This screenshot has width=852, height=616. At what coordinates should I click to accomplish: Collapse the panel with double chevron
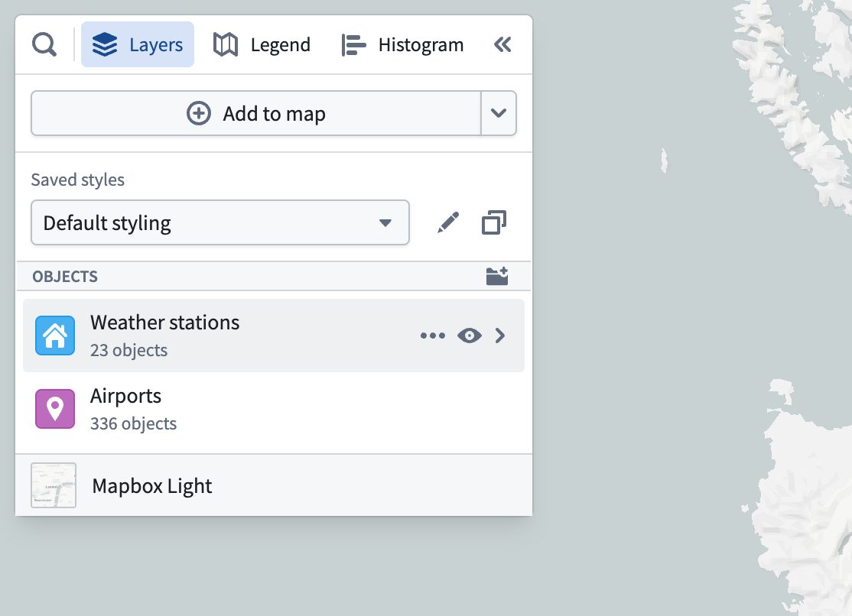502,44
